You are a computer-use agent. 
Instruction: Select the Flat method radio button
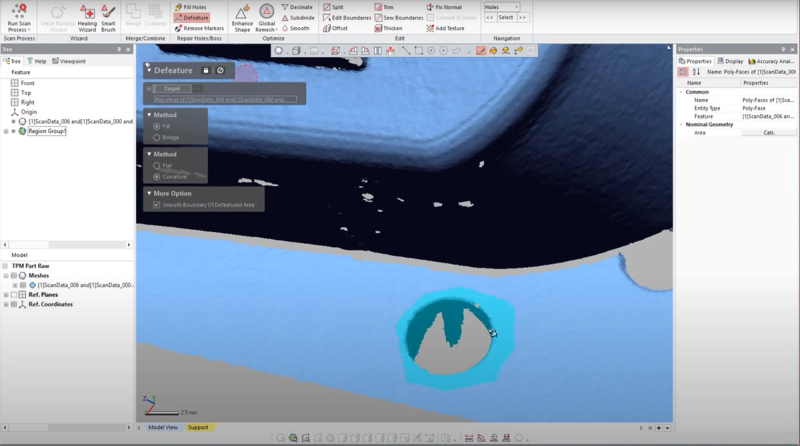[157, 165]
